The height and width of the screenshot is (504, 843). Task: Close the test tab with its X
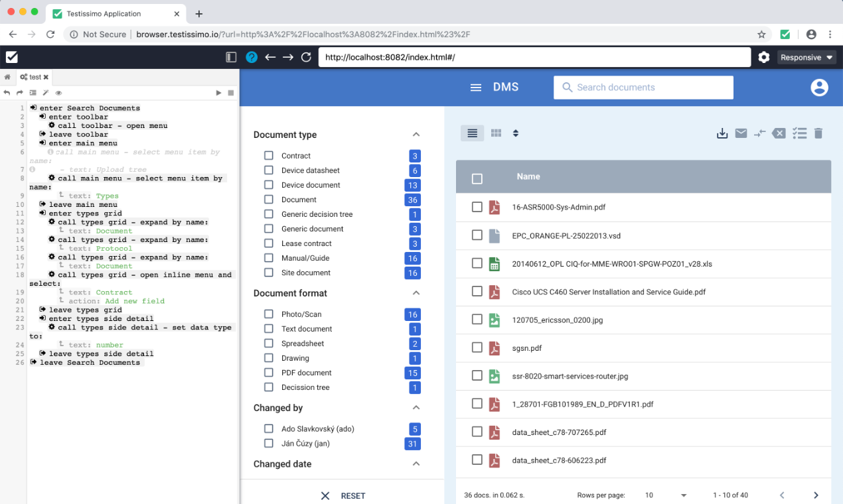pyautogui.click(x=46, y=77)
